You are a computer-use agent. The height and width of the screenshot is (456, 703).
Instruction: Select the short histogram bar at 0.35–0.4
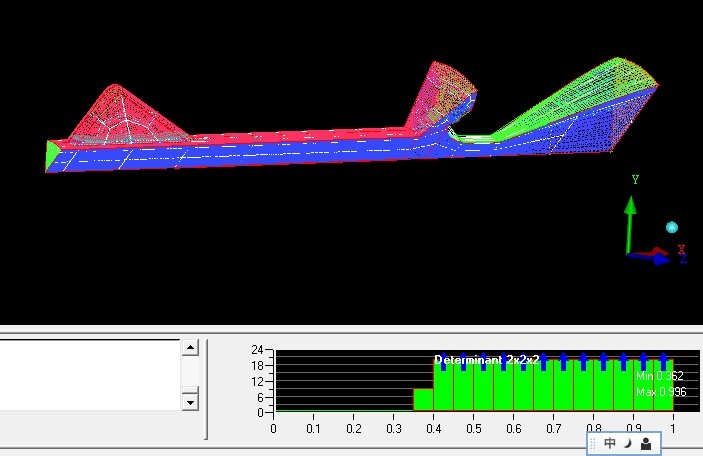click(x=423, y=400)
